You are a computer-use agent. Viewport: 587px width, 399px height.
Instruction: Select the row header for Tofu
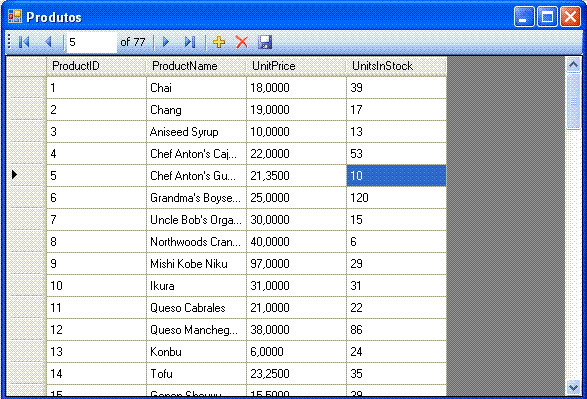[x=26, y=373]
